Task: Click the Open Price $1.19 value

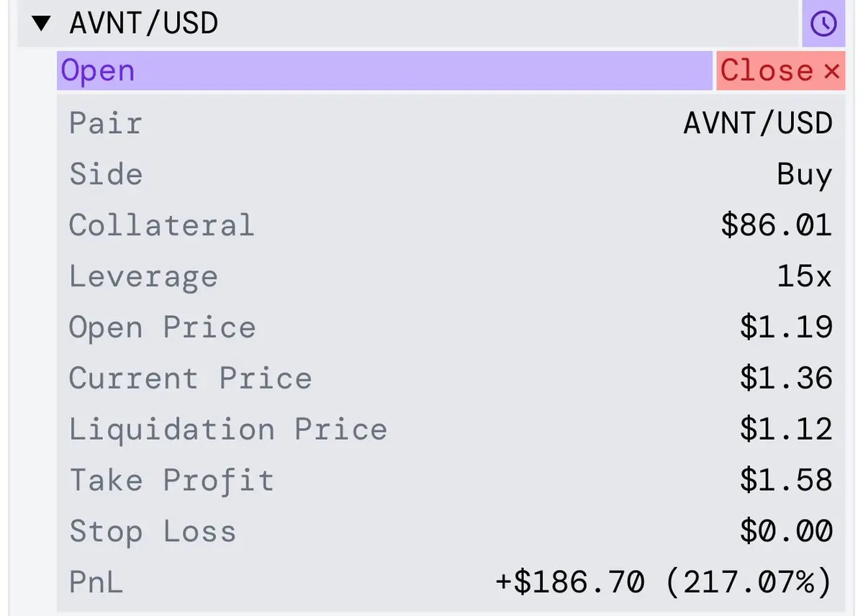Action: (786, 327)
